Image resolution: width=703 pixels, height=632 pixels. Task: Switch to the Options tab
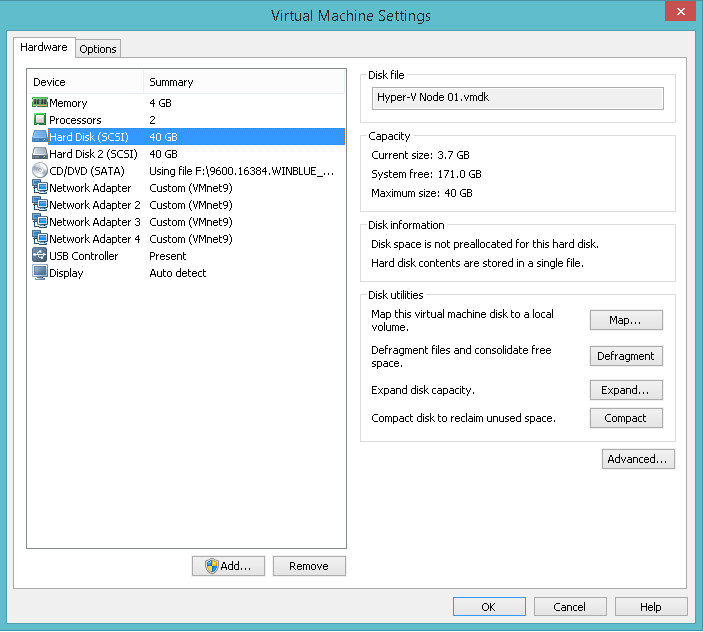pos(98,49)
